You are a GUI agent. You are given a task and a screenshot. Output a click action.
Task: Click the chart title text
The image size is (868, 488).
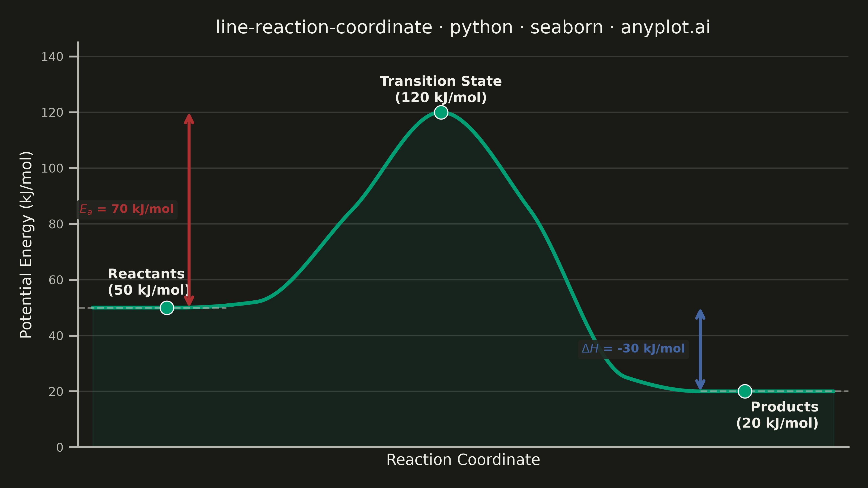pyautogui.click(x=463, y=27)
